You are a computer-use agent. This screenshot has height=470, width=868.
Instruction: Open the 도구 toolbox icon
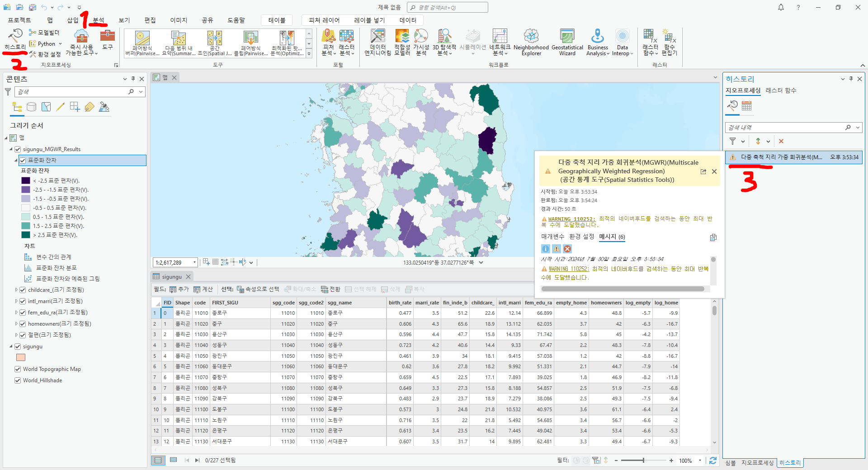point(108,39)
